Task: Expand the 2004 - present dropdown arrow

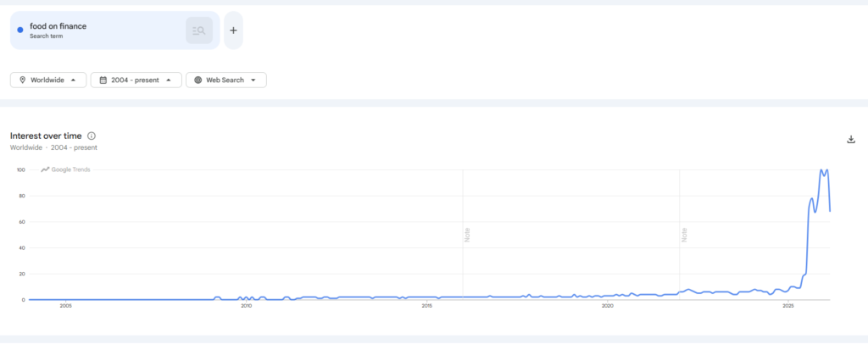Action: coord(169,80)
